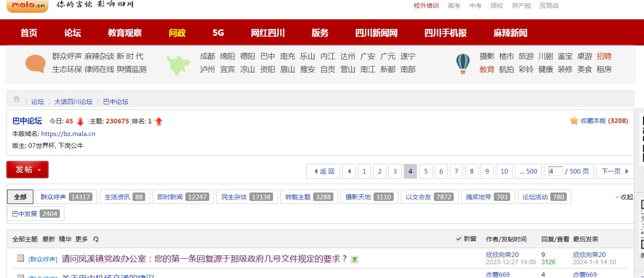Go to page 5 of the thread list
Screen dimensions: 644x278
tap(425, 171)
